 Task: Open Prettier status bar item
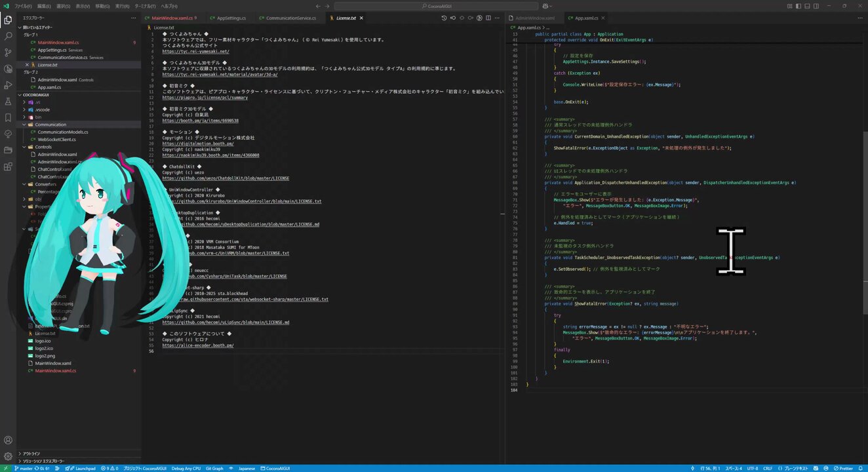tap(844, 468)
